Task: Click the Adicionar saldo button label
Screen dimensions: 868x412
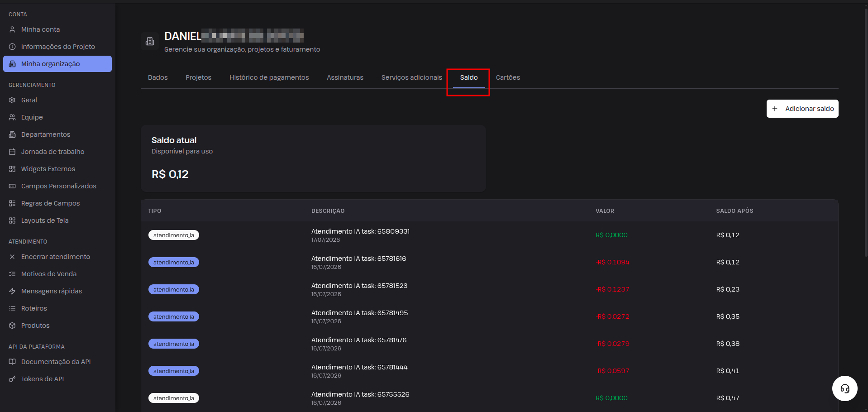Action: point(810,109)
